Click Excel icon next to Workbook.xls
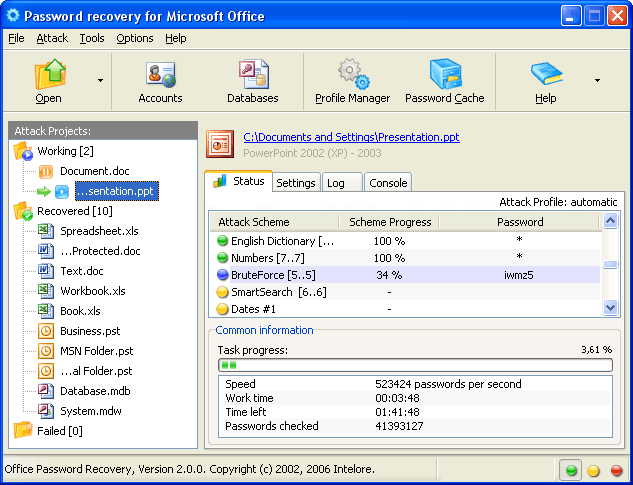 coord(46,291)
